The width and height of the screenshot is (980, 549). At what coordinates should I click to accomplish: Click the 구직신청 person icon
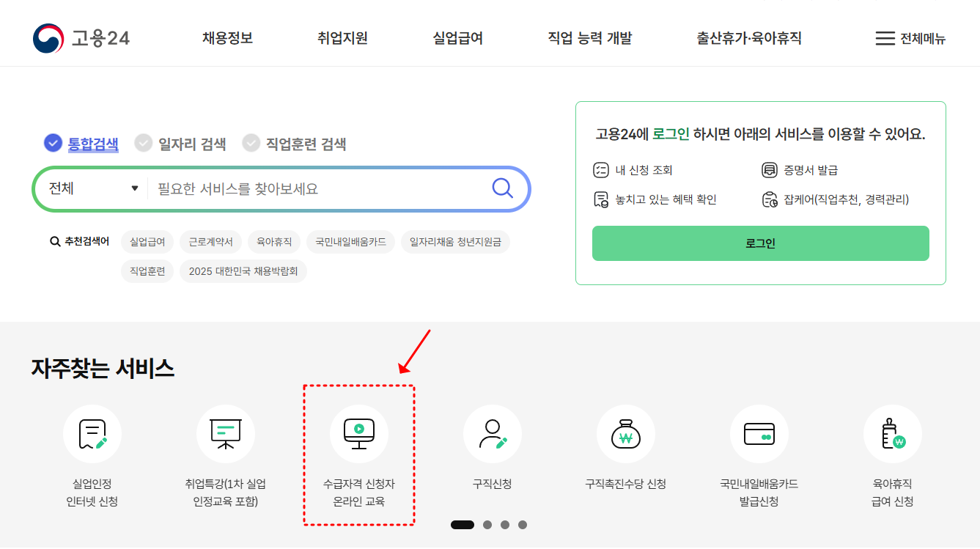click(x=492, y=433)
